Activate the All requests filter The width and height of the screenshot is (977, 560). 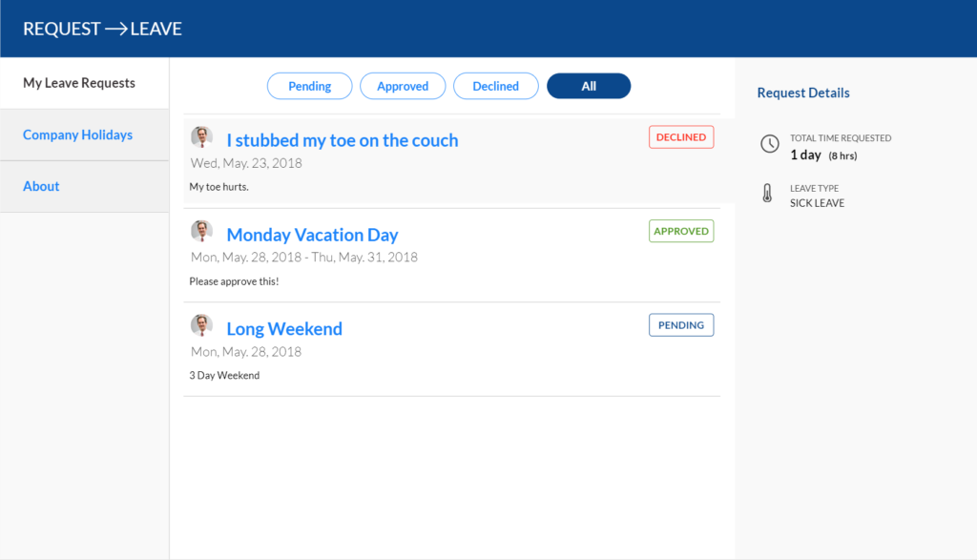click(x=588, y=85)
